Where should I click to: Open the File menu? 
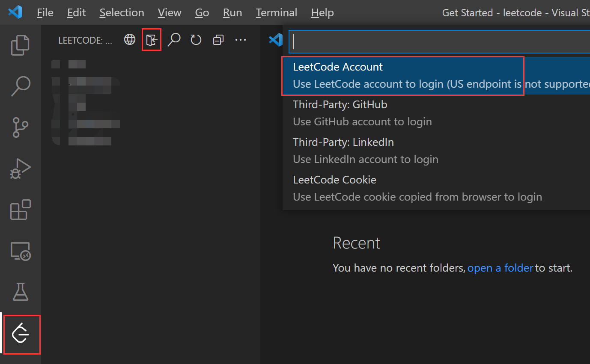click(45, 13)
